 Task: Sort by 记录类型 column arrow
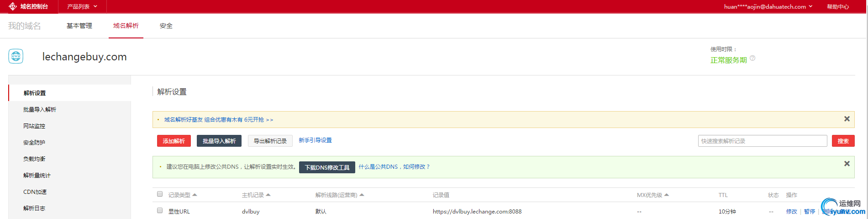pos(195,195)
